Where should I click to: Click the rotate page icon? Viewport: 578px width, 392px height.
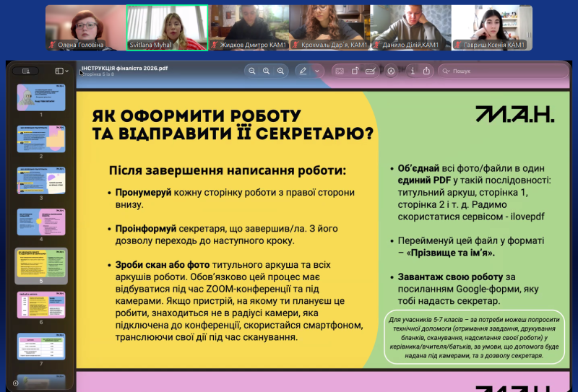[x=355, y=71]
